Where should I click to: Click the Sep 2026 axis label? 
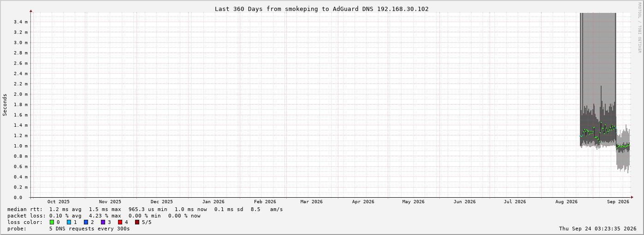click(618, 201)
